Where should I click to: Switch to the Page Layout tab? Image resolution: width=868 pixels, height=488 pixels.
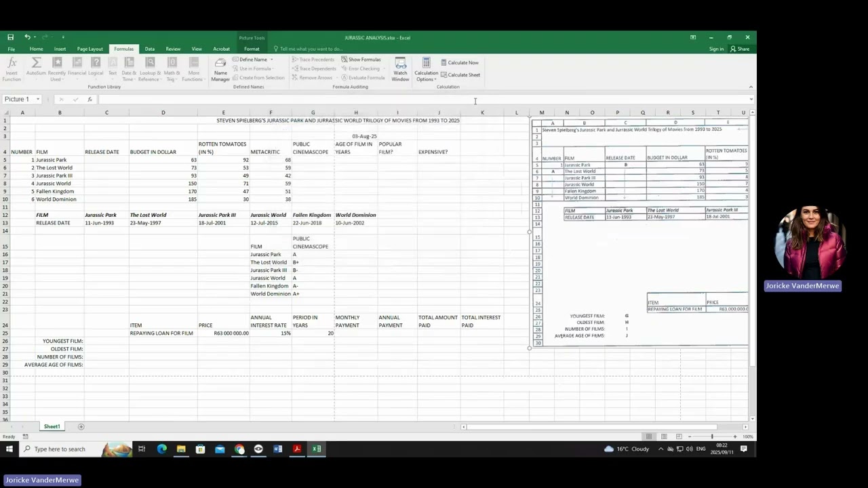coord(90,49)
